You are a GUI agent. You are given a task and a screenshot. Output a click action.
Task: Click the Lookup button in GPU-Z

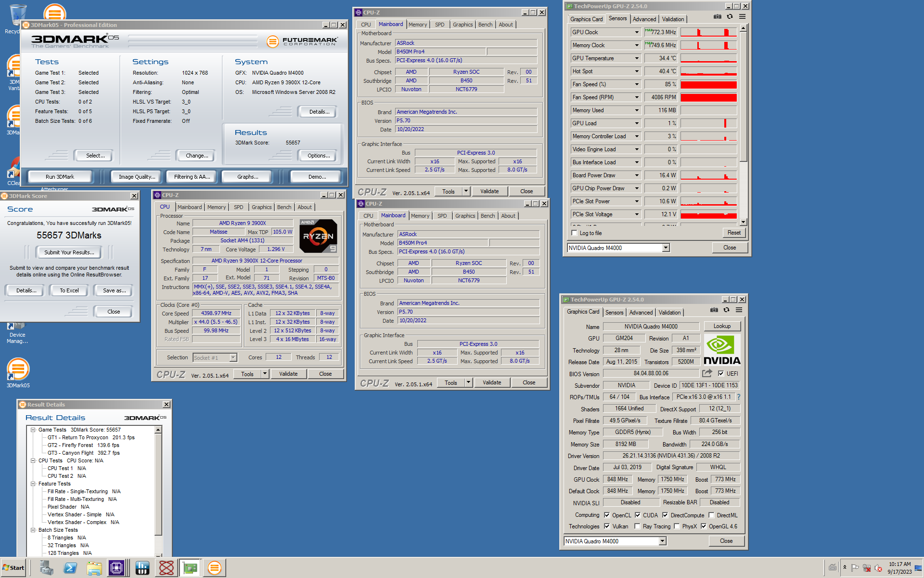722,326
